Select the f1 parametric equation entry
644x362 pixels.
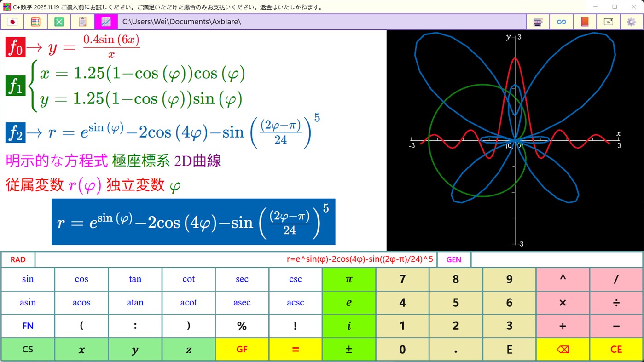15,85
